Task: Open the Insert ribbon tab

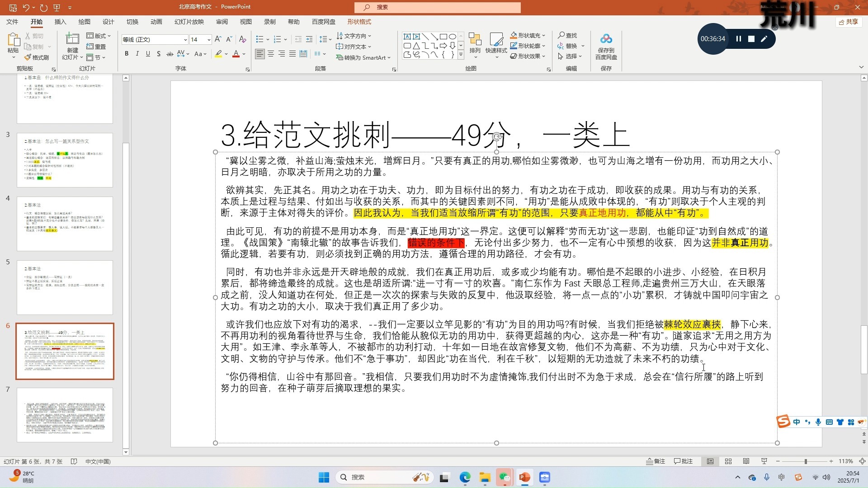Action: (60, 22)
